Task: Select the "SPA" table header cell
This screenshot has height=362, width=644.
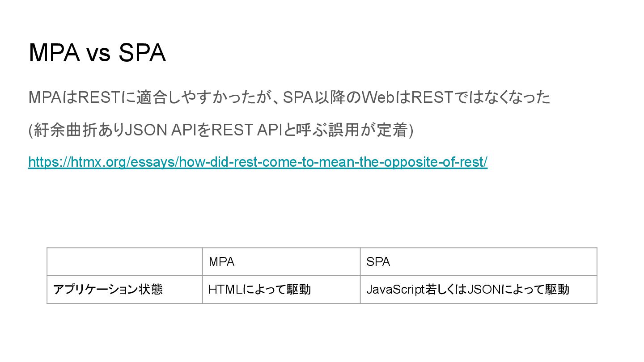Action: click(478, 262)
